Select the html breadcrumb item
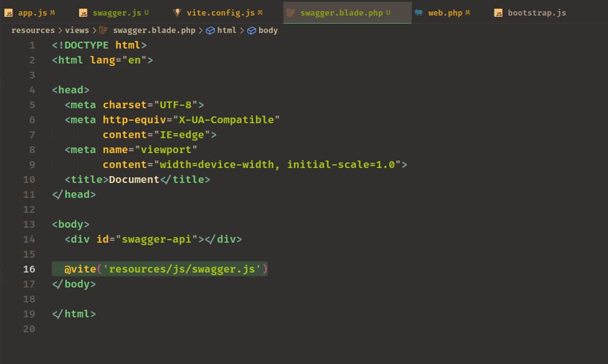608x364 pixels. tap(227, 30)
